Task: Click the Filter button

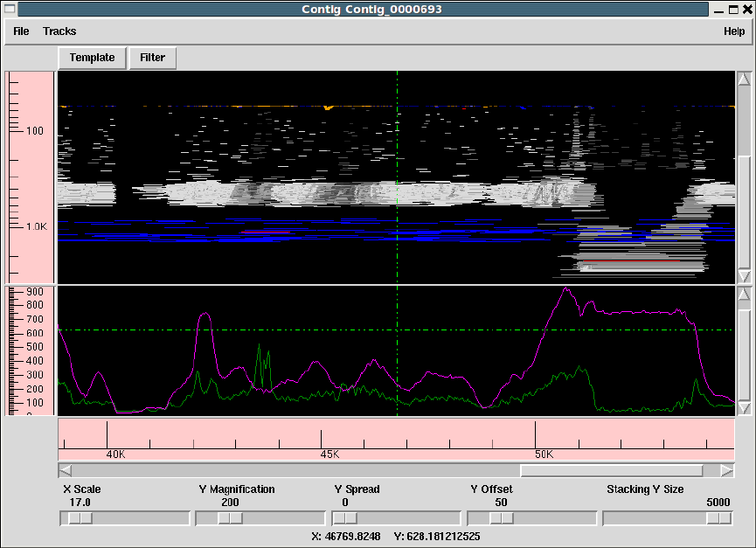Action: (152, 58)
